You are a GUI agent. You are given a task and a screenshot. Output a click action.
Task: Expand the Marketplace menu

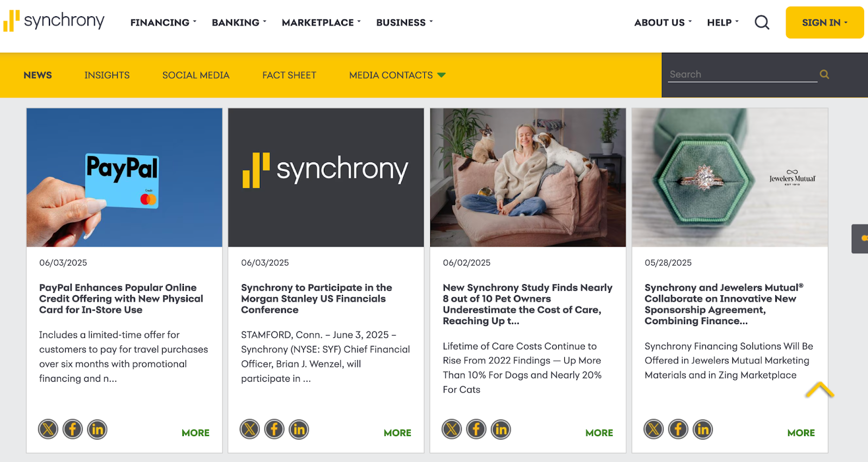(321, 22)
